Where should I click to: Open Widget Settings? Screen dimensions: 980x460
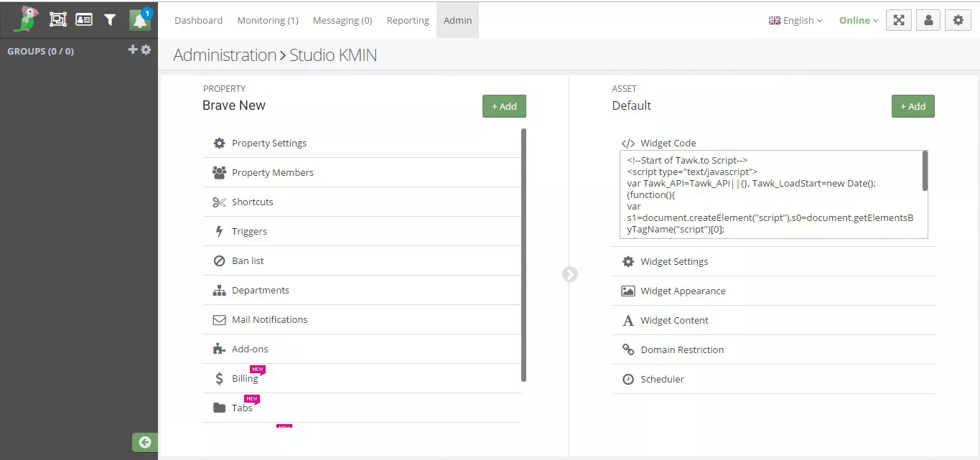pos(774,261)
